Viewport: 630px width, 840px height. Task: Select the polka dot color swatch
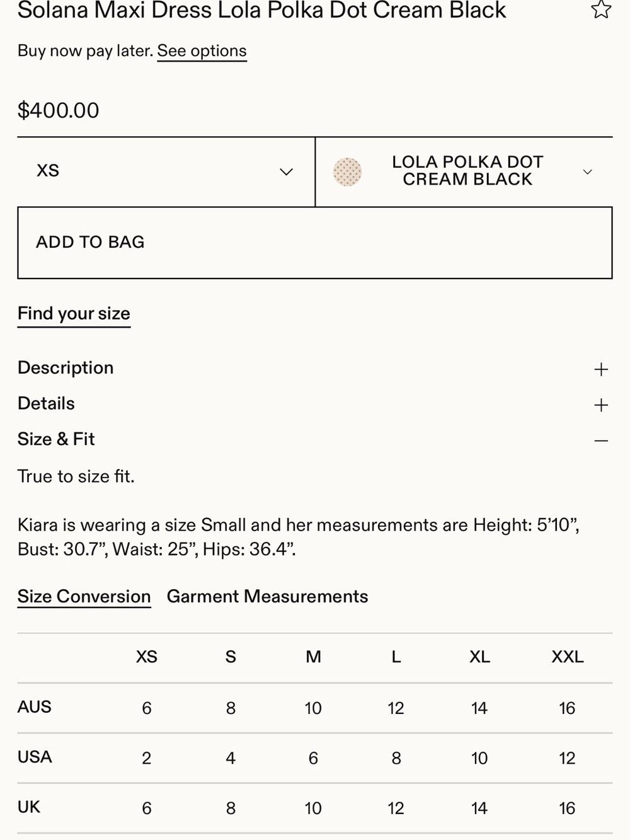pos(347,172)
